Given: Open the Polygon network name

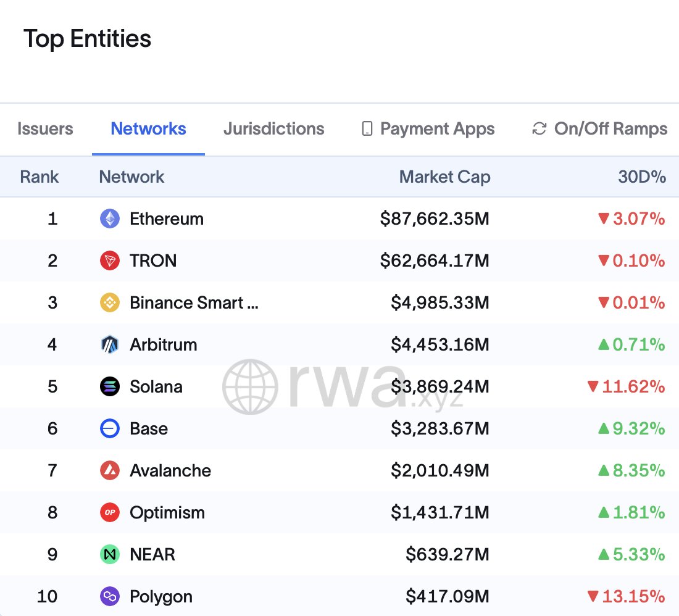Looking at the screenshot, I should pyautogui.click(x=161, y=596).
